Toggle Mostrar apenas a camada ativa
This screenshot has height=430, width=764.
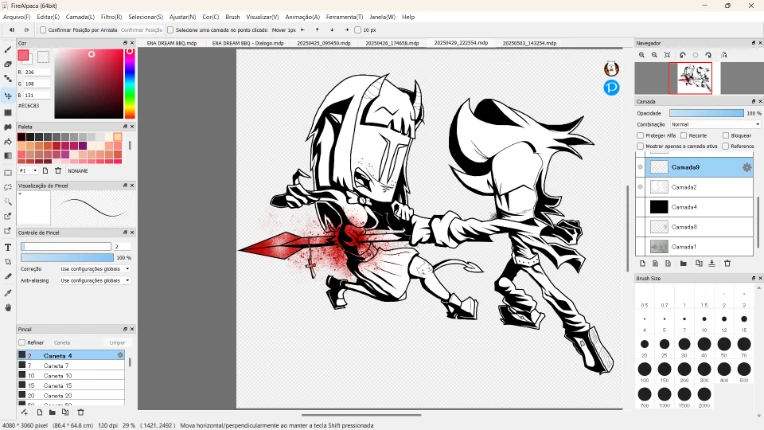coord(640,146)
